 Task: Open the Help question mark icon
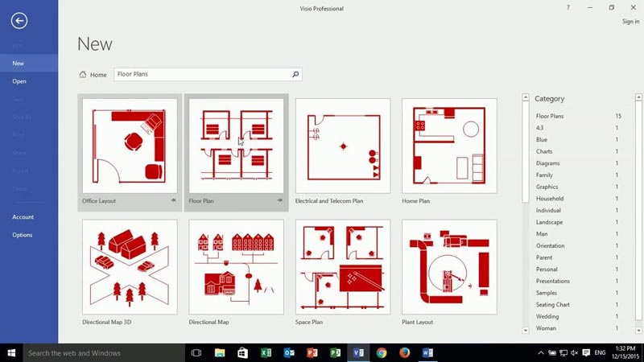(x=568, y=7)
